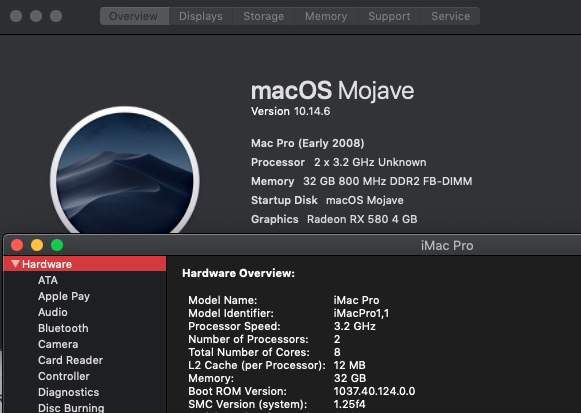Screen dimensions: 581x413
Task: Click the Version 10.14.6 text
Action: click(x=290, y=111)
